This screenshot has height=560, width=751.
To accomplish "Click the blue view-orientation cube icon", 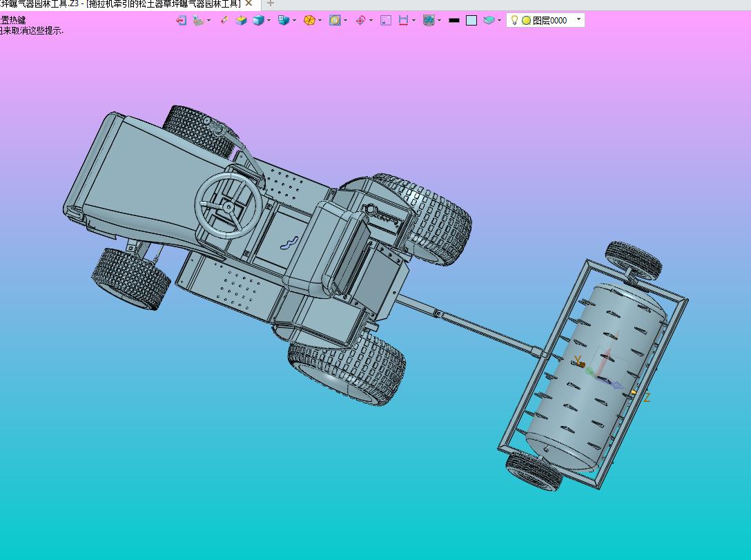I will tap(284, 20).
